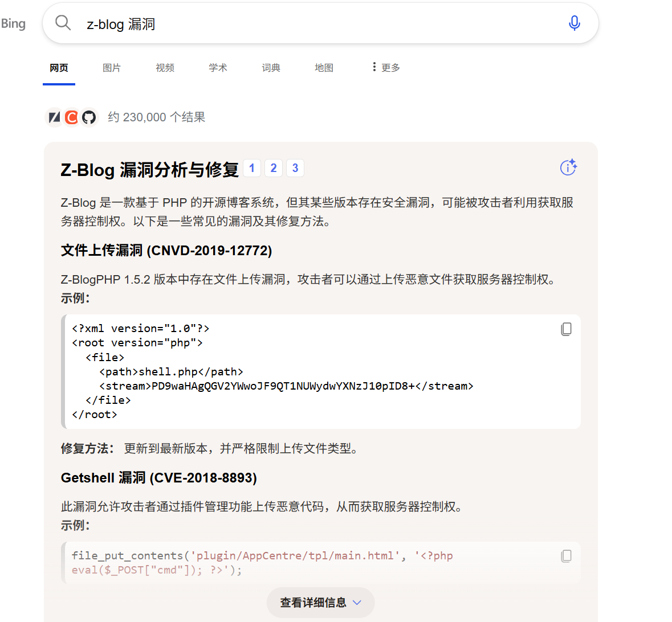Open the 地图 tab
This screenshot has height=622, width=672.
pyautogui.click(x=324, y=68)
